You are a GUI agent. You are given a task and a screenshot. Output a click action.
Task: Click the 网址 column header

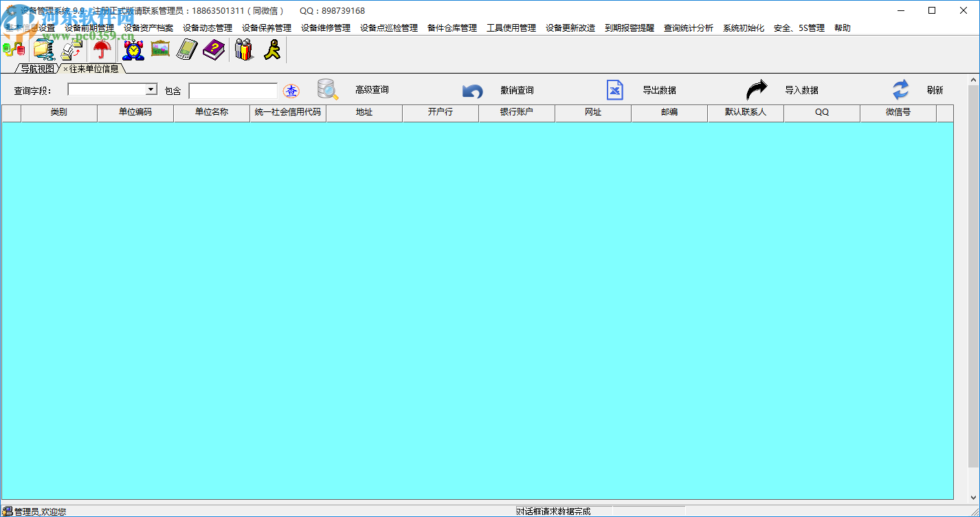click(x=593, y=113)
